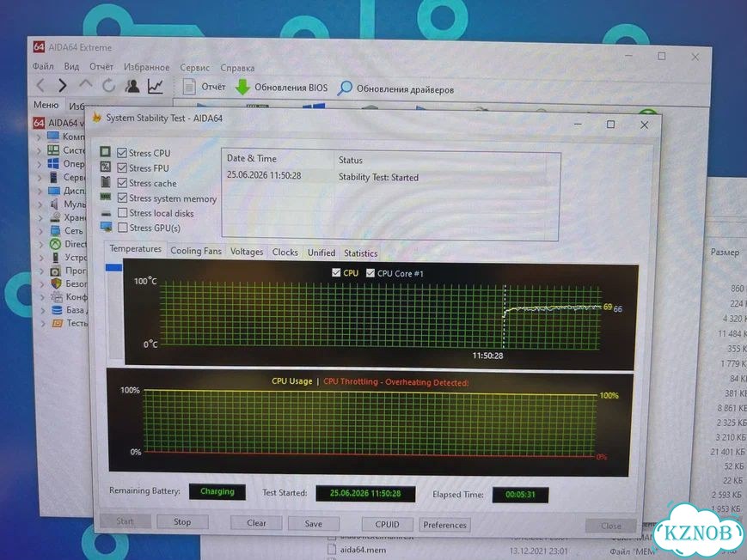Screen dimensions: 747x560
Task: Toggle the CPU Core #1 graph checkbox
Action: (x=370, y=273)
